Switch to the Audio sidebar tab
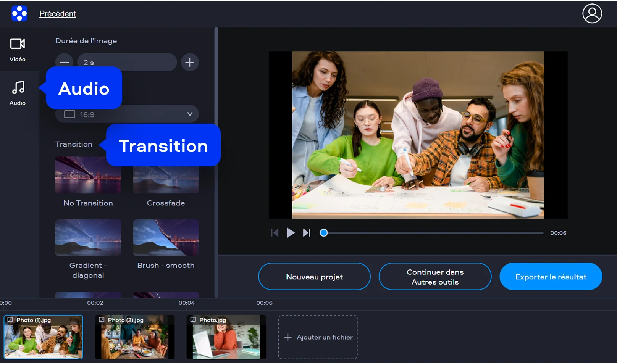This screenshot has height=364, width=617. pos(18,93)
